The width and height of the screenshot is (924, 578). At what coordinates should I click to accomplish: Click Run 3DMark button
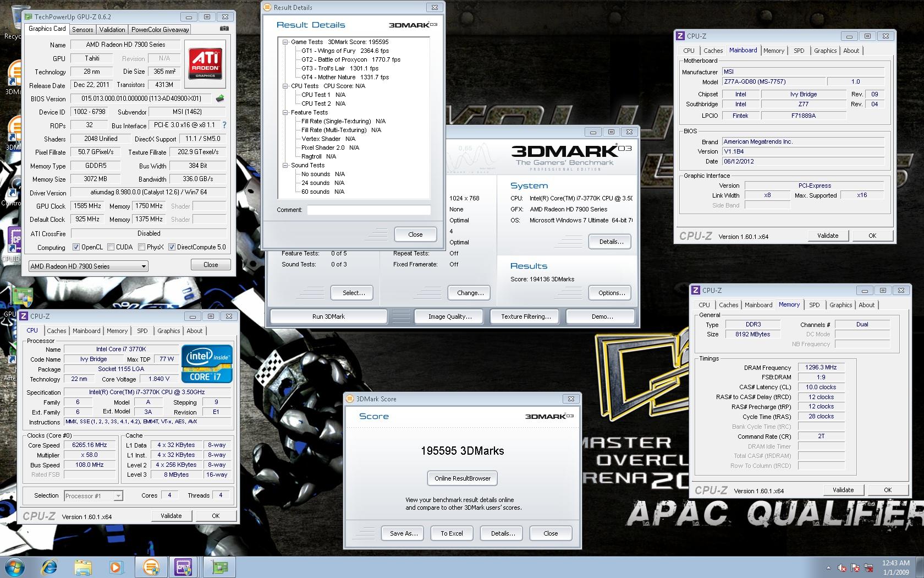(x=328, y=317)
